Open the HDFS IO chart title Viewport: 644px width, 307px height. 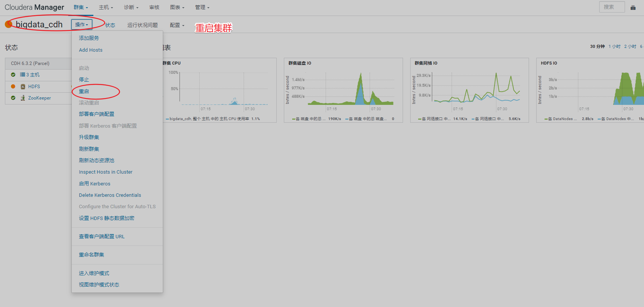pyautogui.click(x=549, y=63)
